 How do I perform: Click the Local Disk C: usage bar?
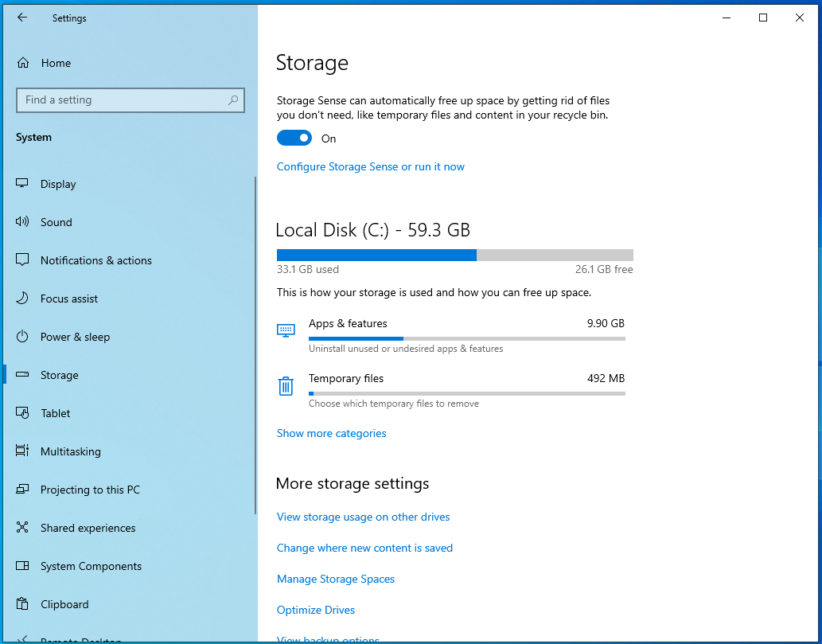455,255
